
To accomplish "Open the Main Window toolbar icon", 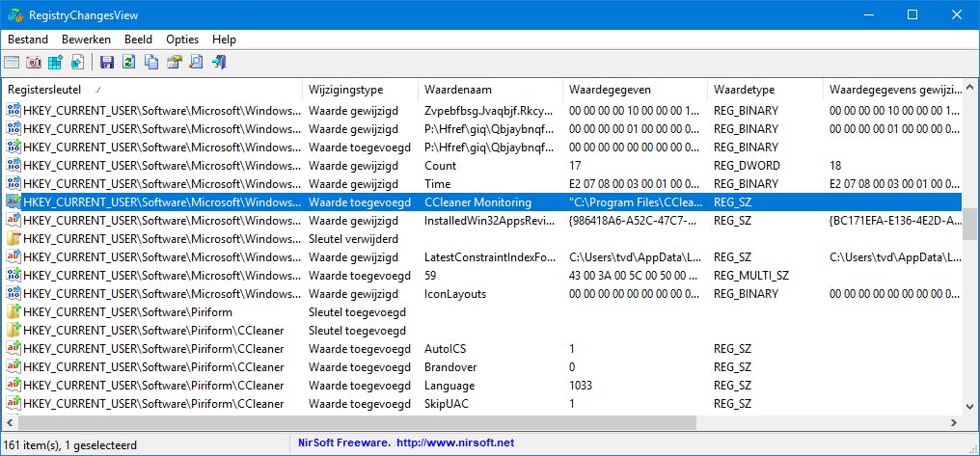I will pos(12,62).
